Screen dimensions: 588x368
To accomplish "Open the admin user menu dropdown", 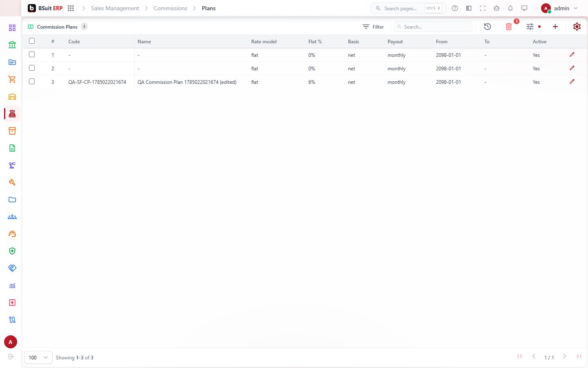I will [x=559, y=8].
